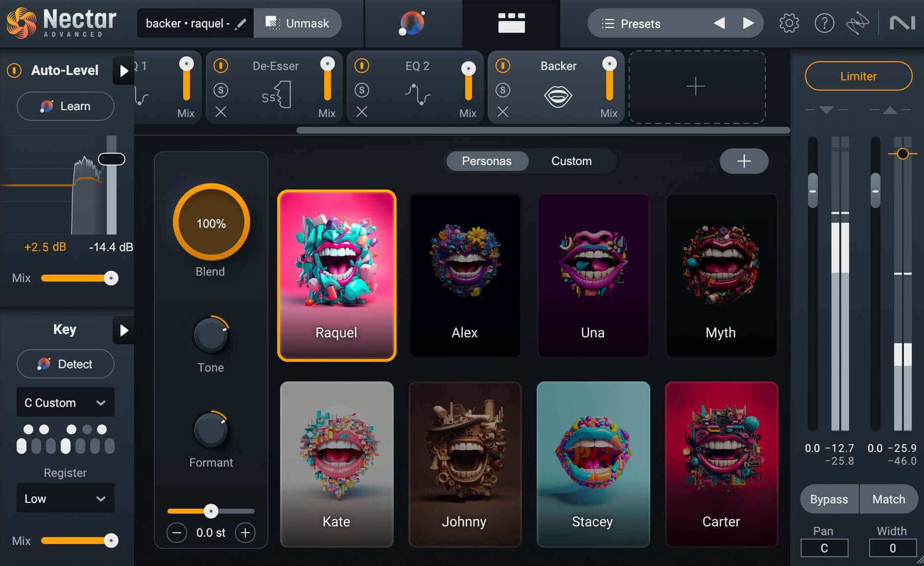
Task: Bypass the De-Esser module power button
Action: [x=221, y=66]
